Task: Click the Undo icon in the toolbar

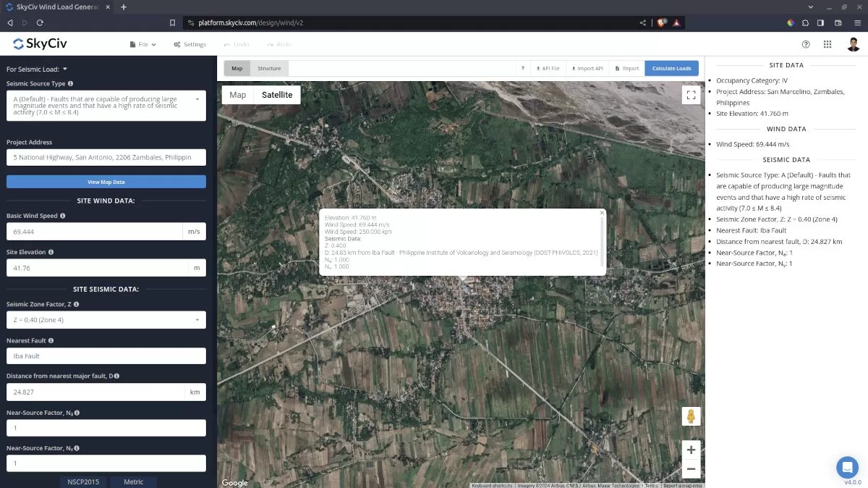Action: (x=227, y=43)
